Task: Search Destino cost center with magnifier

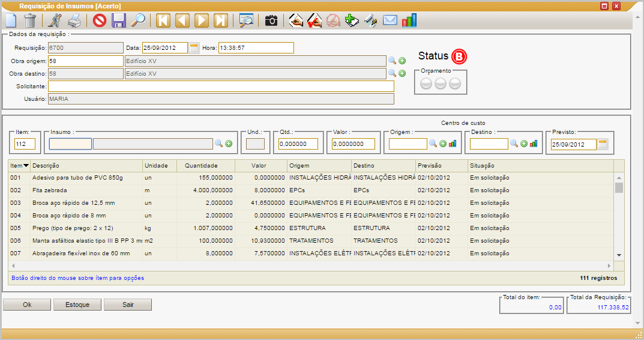Action: [x=514, y=144]
